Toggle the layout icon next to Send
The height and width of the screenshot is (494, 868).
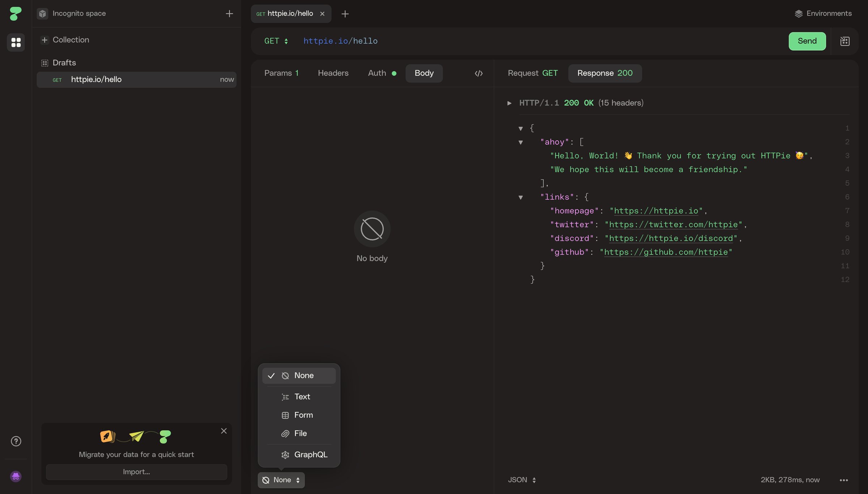tap(845, 41)
